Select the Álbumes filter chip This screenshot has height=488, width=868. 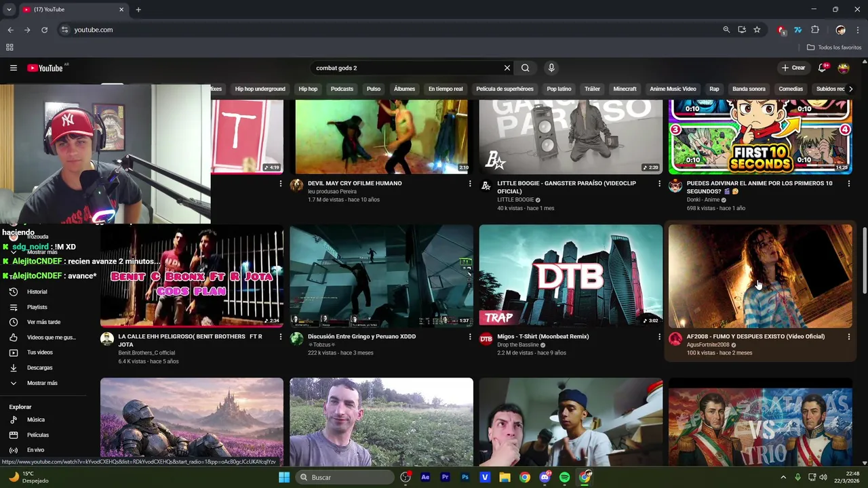[x=404, y=89]
